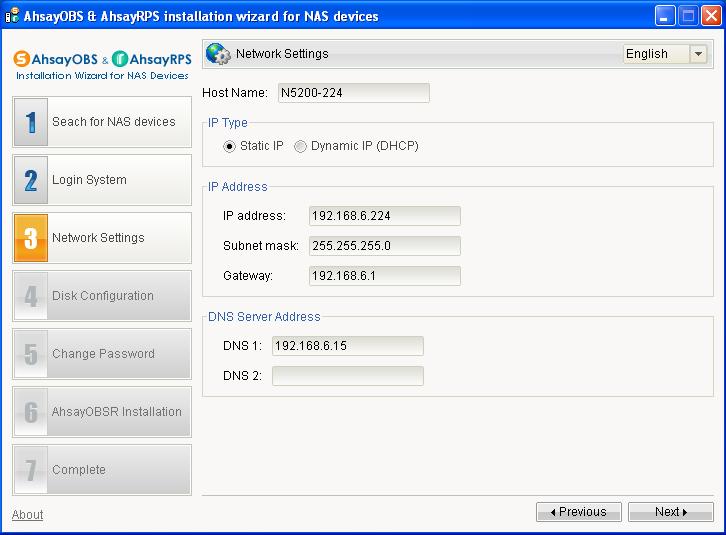This screenshot has height=535, width=726.
Task: Select the Change Password step
Action: (x=102, y=354)
